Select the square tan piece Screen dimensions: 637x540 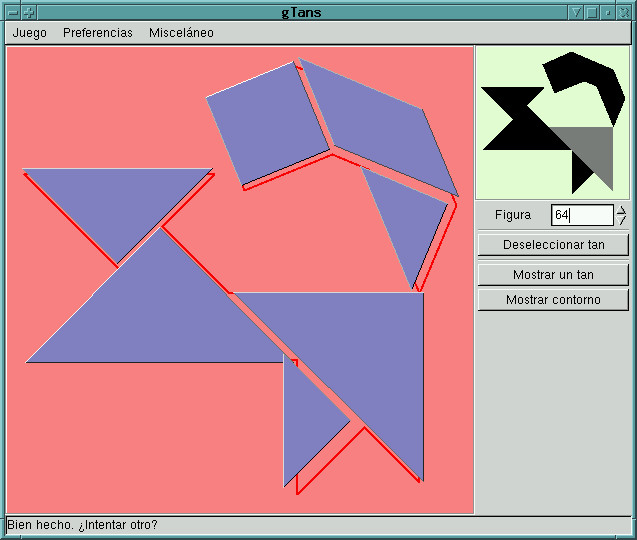[268, 124]
